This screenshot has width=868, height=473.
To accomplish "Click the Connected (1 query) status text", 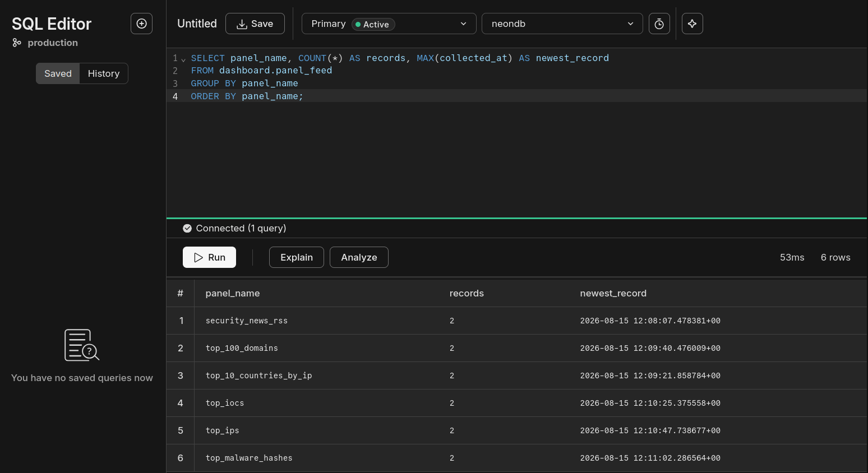I will 241,228.
